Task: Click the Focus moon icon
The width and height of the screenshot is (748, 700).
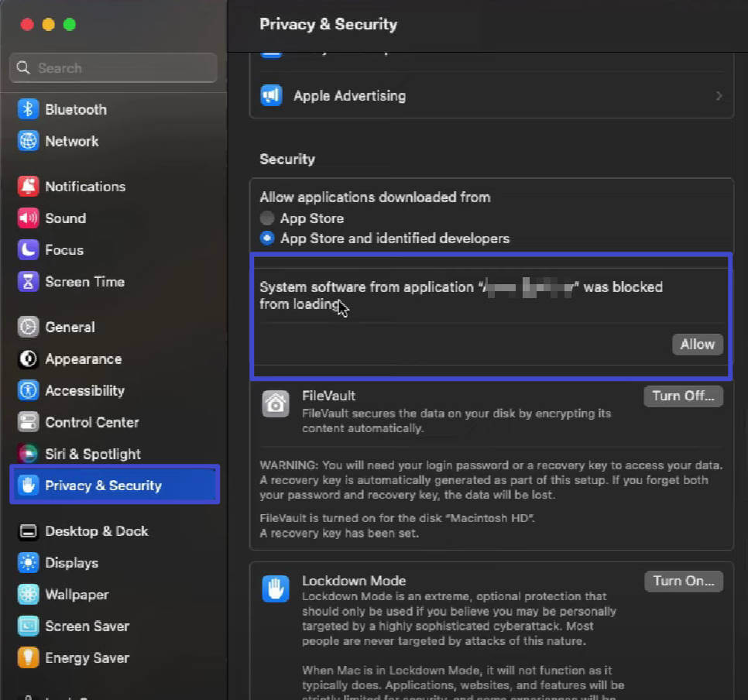Action: [x=28, y=250]
